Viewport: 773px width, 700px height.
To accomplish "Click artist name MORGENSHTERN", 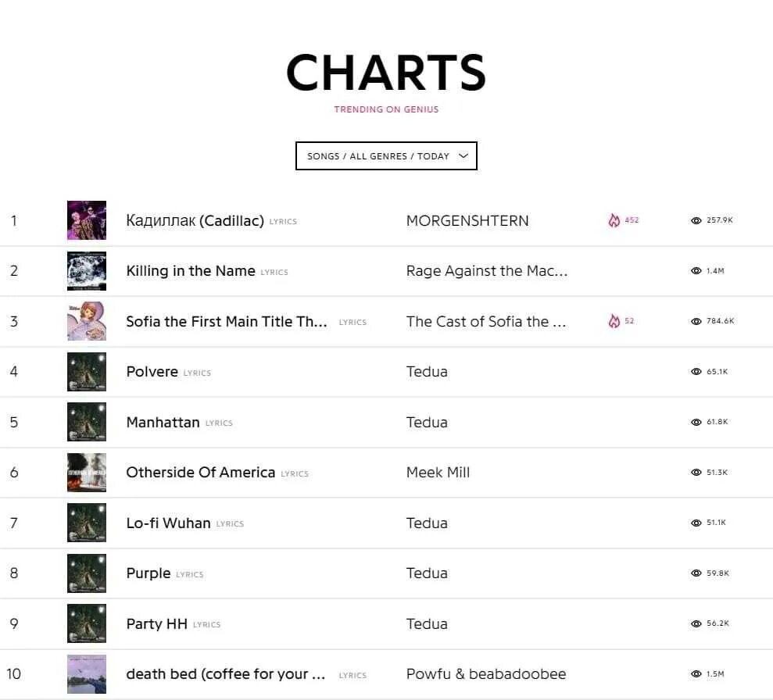I will click(x=467, y=220).
